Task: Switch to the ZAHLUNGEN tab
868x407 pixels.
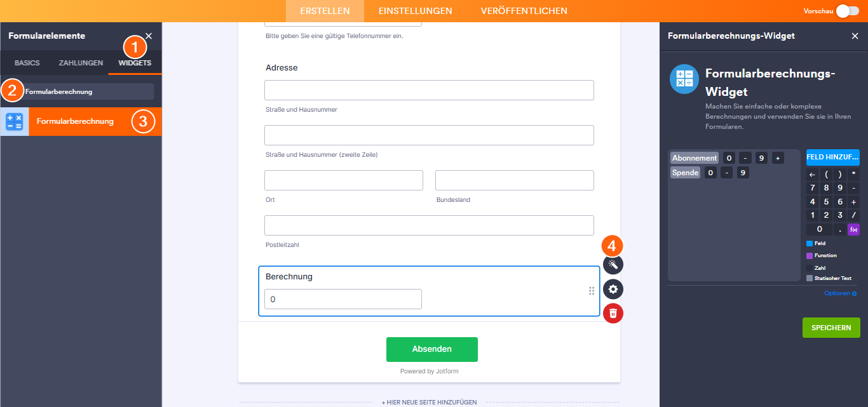Action: (x=81, y=62)
